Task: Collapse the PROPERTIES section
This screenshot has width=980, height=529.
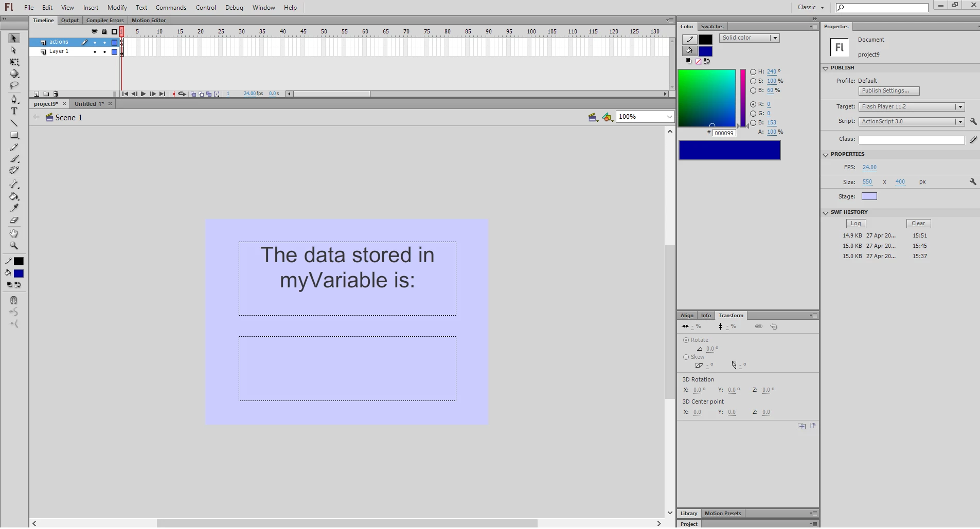Action: pos(825,155)
